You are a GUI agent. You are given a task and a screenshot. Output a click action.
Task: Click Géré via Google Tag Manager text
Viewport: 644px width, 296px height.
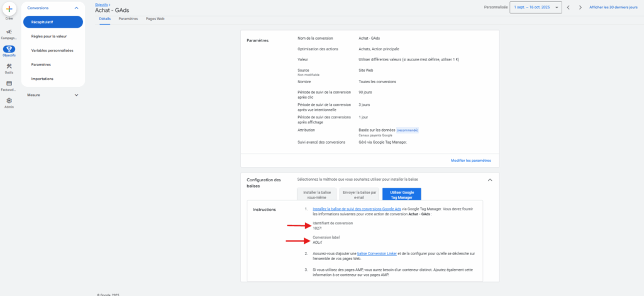(383, 143)
